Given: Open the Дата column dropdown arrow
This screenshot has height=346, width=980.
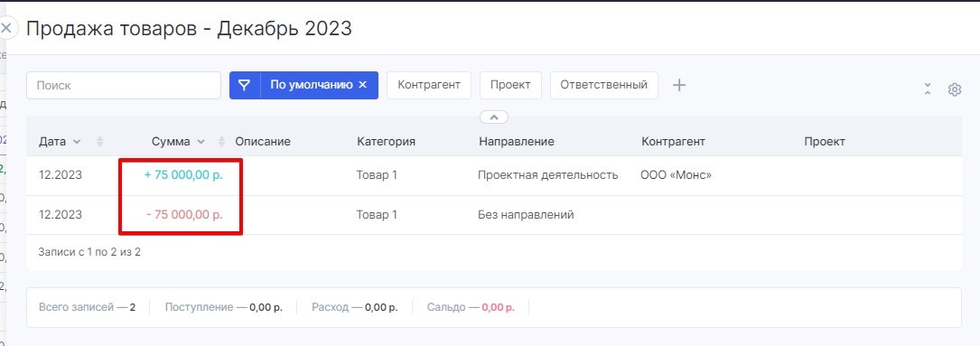Looking at the screenshot, I should [77, 142].
